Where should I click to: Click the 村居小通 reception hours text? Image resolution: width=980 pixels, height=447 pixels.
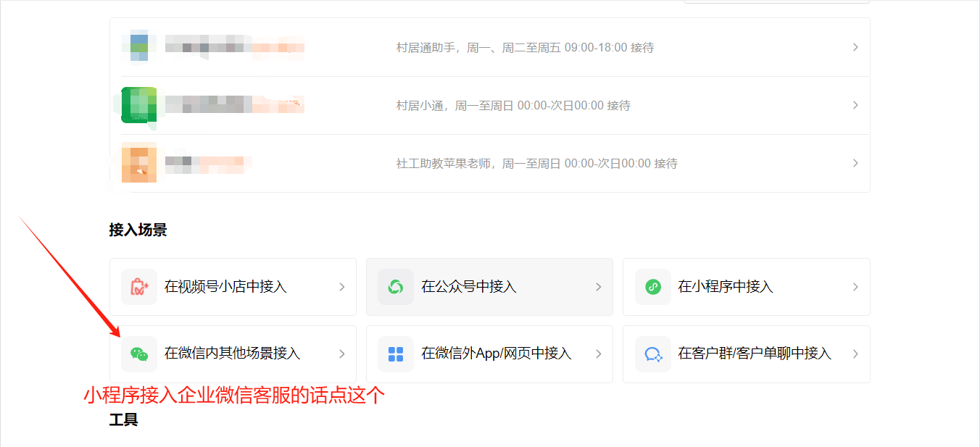coord(513,106)
